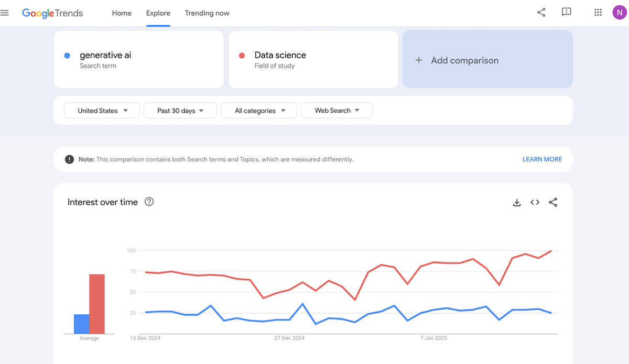
Task: Download the Interest over time CSV
Action: (x=517, y=203)
